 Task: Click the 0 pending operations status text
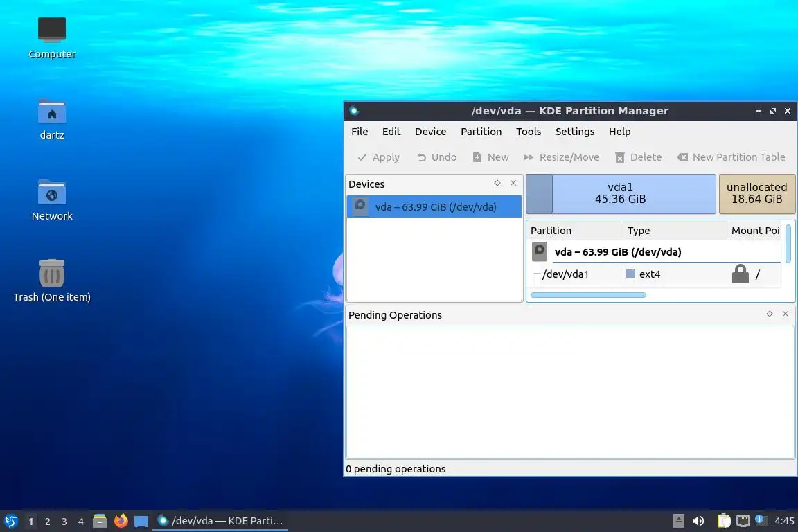click(x=396, y=469)
